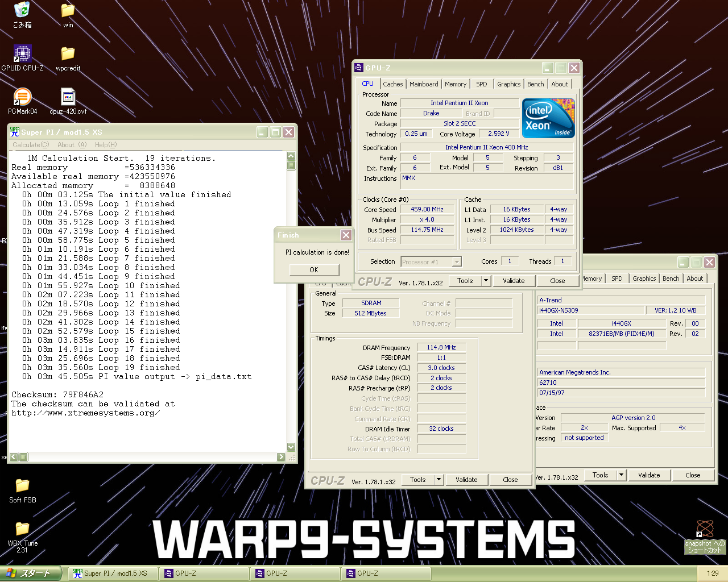The height and width of the screenshot is (582, 728).
Task: Click DRAM Frequency value 114.8 MHz
Action: pyautogui.click(x=441, y=347)
